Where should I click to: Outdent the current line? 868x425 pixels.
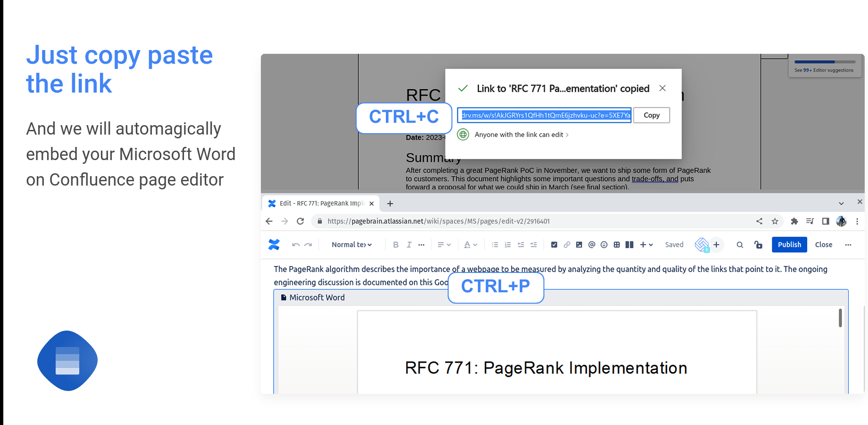521,245
